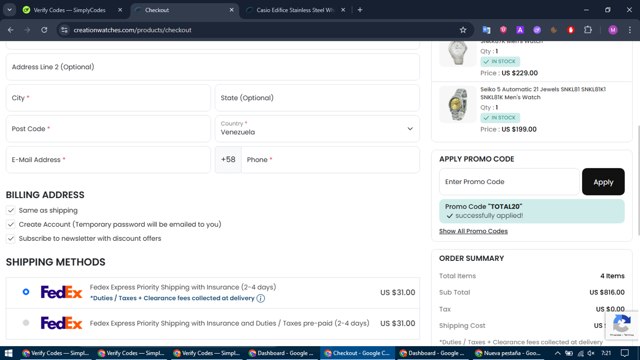The height and width of the screenshot is (360, 640).
Task: Click the address bar URL
Action: pyautogui.click(x=132, y=30)
